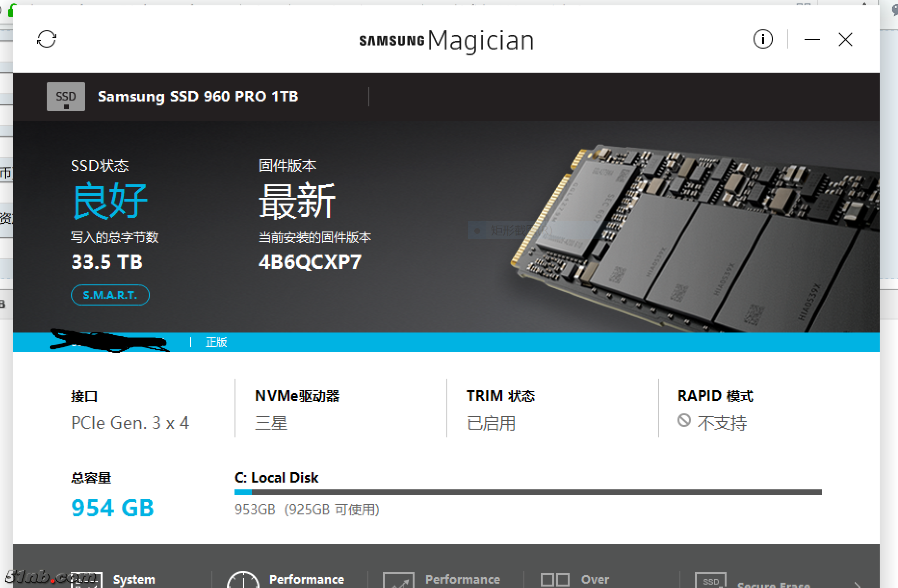898x588 pixels.
Task: Open the Performance benchmark tab
Action: 307,579
